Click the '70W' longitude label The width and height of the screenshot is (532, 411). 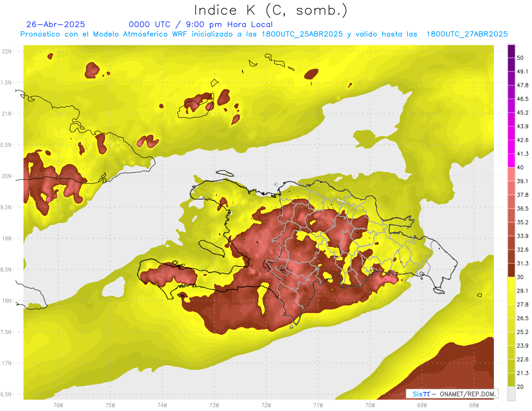coord(370,406)
